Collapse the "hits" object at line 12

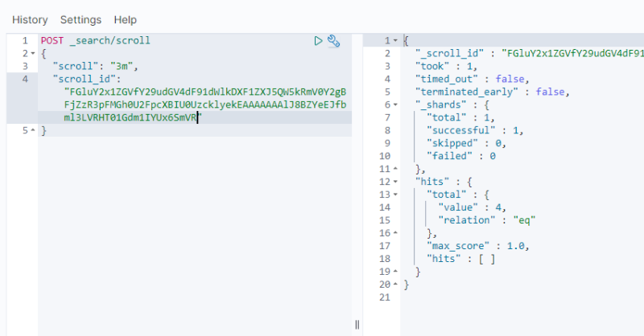click(395, 182)
